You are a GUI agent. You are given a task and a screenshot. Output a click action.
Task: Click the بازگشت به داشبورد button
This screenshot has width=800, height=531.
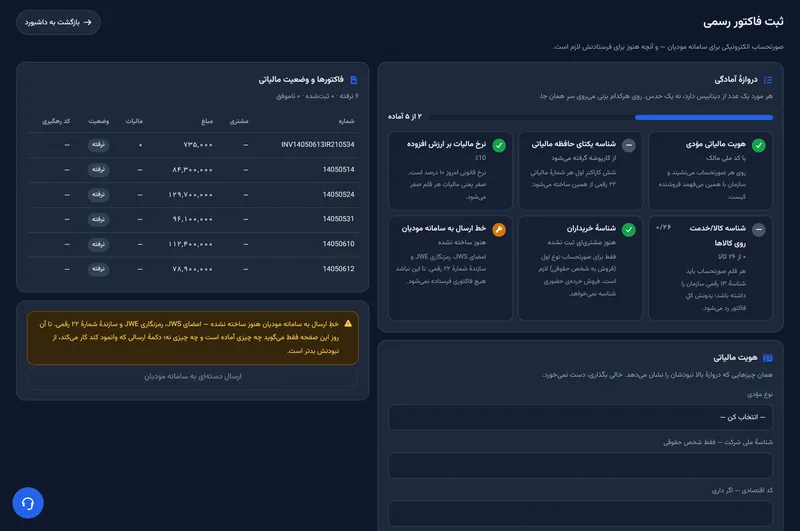coord(58,22)
